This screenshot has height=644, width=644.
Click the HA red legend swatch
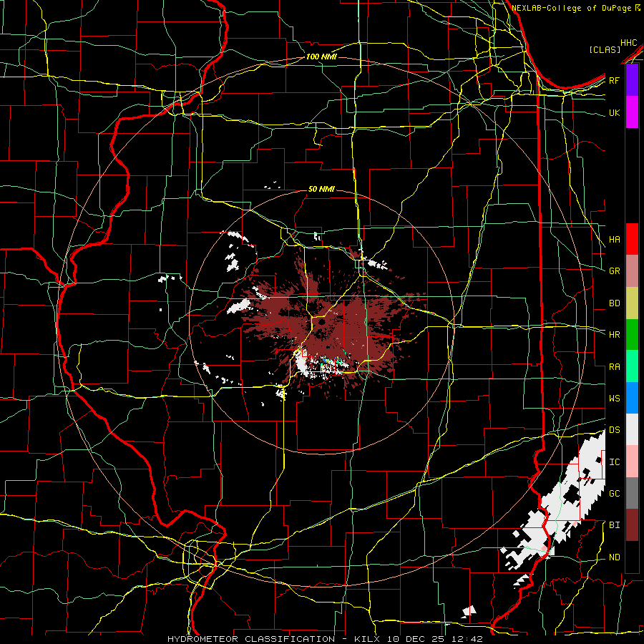632,239
